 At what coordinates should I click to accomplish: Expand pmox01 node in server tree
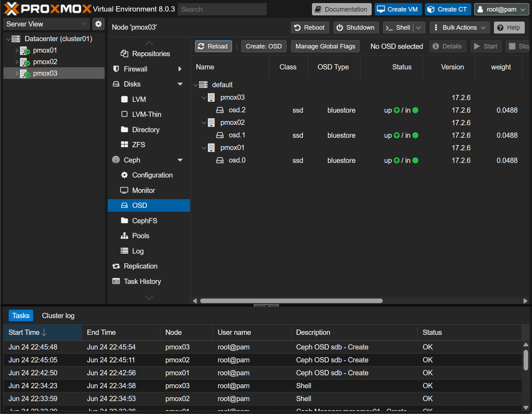pyautogui.click(x=16, y=51)
